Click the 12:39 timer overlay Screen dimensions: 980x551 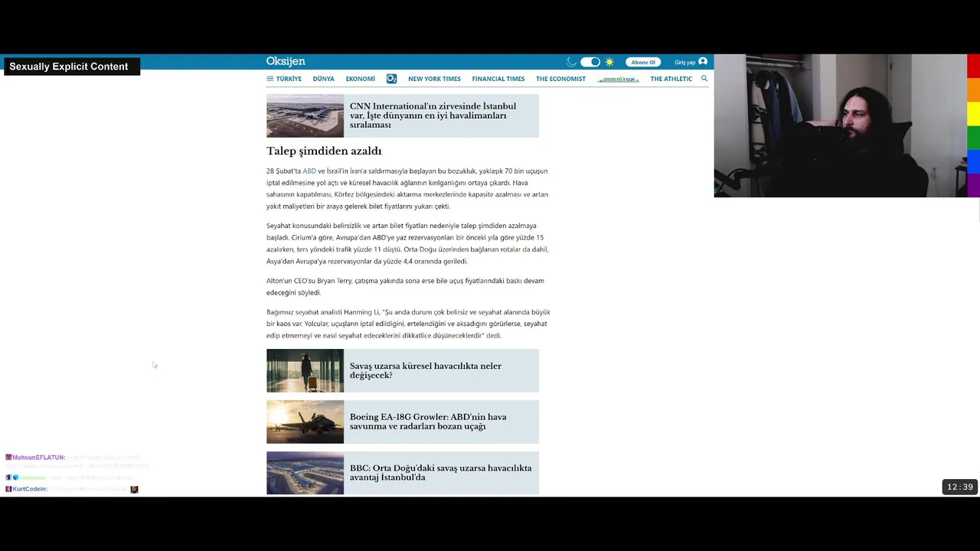click(959, 487)
